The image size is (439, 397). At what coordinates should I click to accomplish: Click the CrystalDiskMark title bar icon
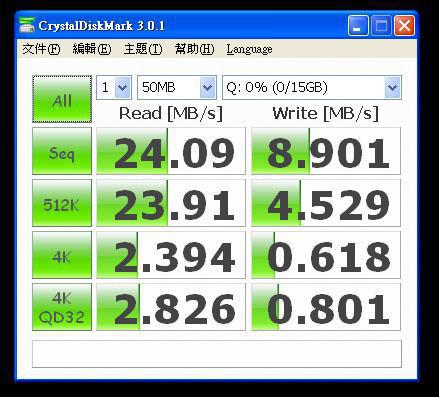coord(27,26)
